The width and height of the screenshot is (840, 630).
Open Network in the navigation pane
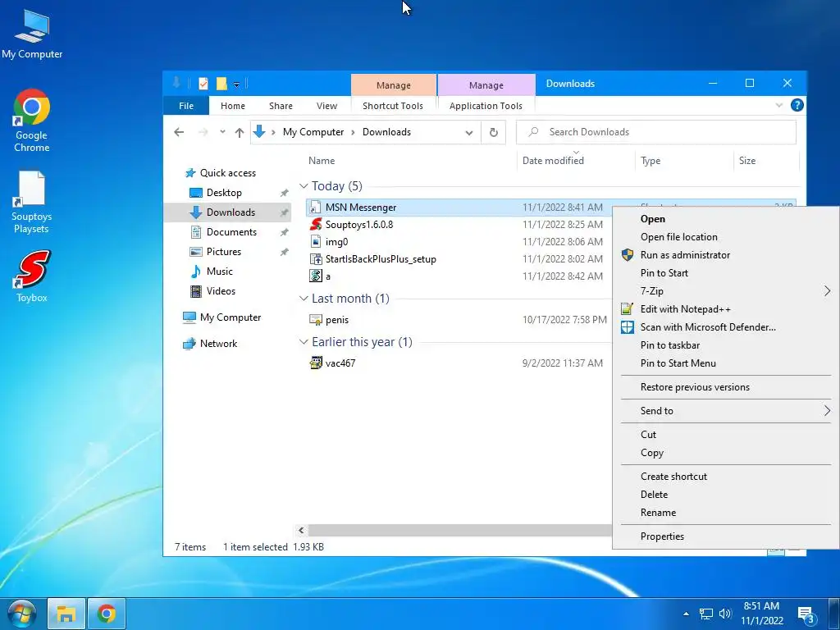click(218, 344)
